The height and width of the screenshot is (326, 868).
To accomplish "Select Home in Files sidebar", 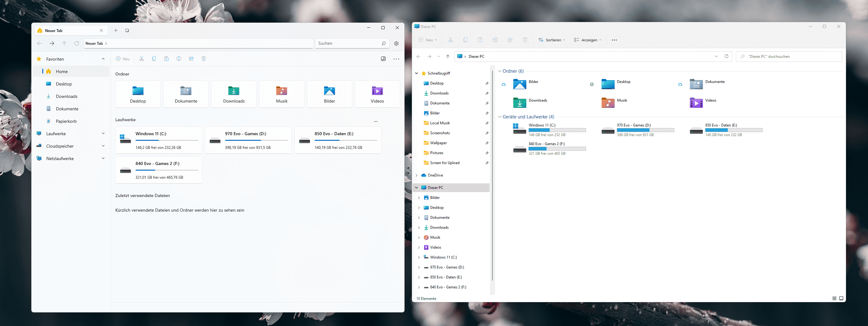I will tap(72, 71).
